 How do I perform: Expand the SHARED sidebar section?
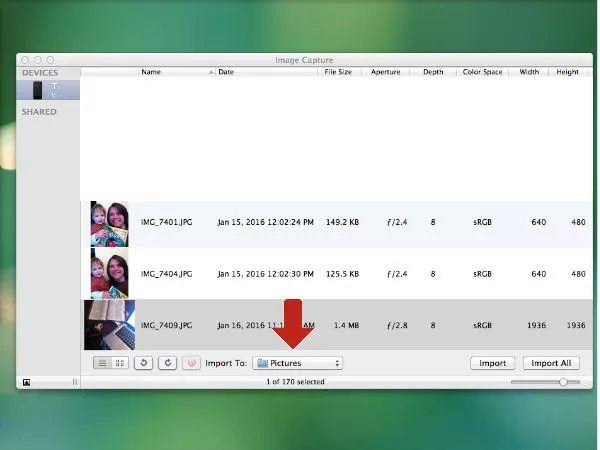(x=40, y=112)
